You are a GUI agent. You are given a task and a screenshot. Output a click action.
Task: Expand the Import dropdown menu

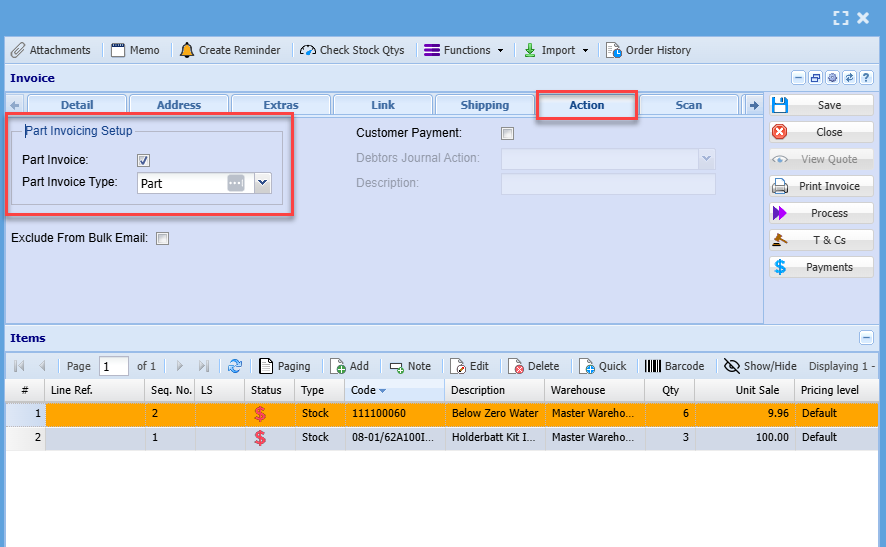point(556,50)
